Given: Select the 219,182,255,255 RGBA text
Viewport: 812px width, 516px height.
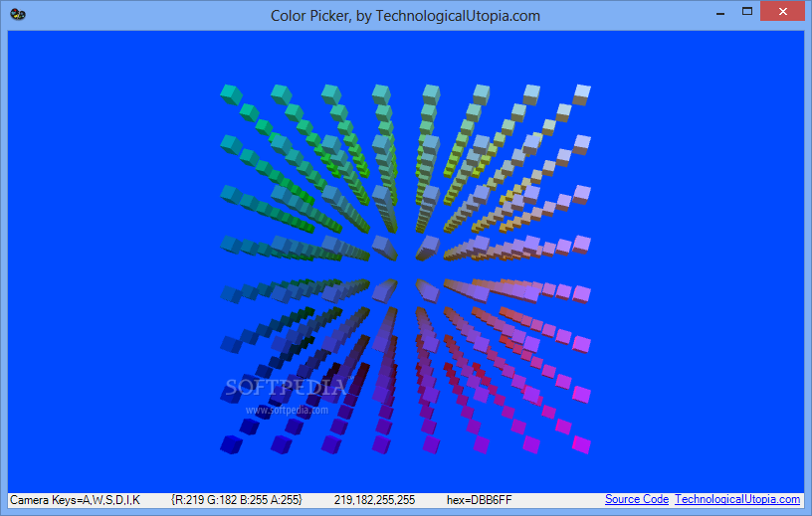Looking at the screenshot, I should tap(374, 500).
